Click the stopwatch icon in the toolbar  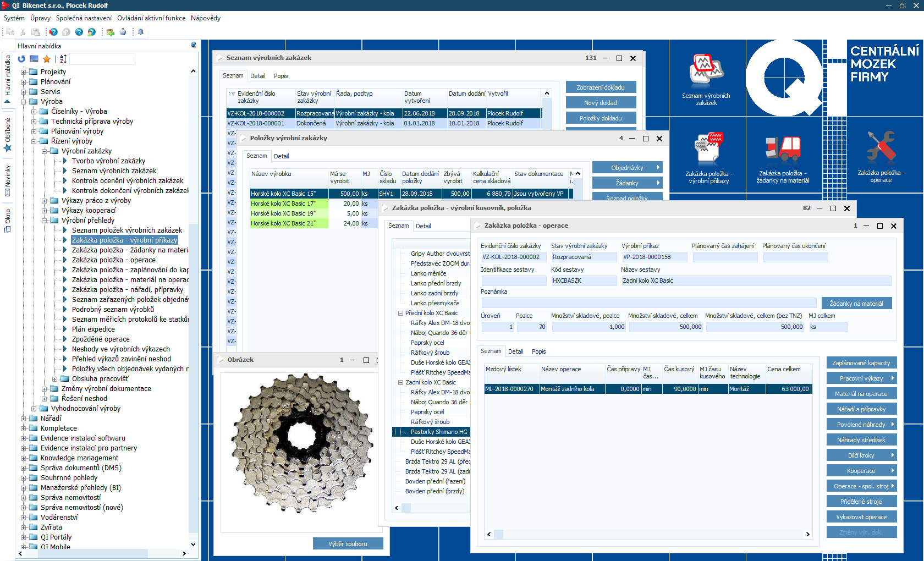(x=123, y=32)
